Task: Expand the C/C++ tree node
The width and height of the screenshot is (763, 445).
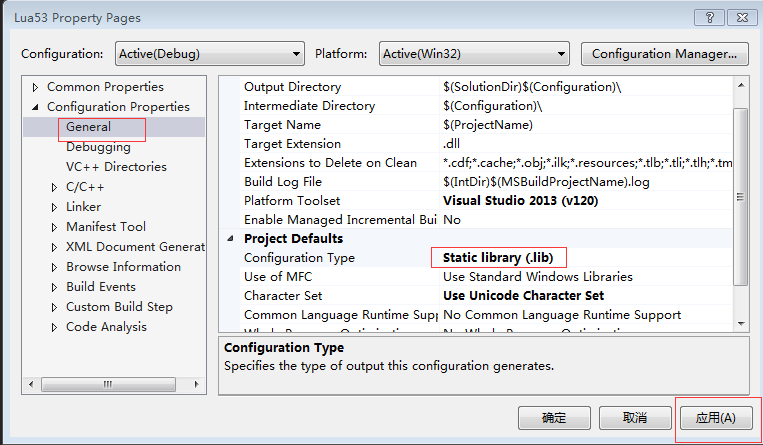Action: (x=55, y=187)
